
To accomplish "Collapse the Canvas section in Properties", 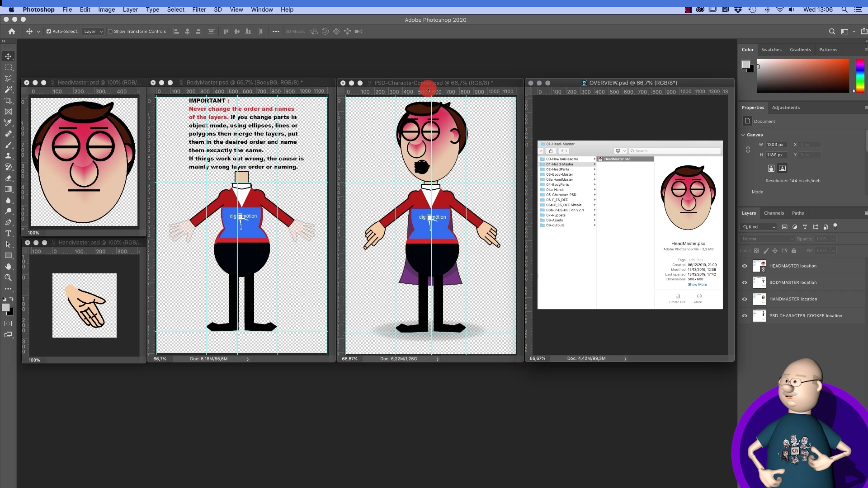I will point(743,135).
